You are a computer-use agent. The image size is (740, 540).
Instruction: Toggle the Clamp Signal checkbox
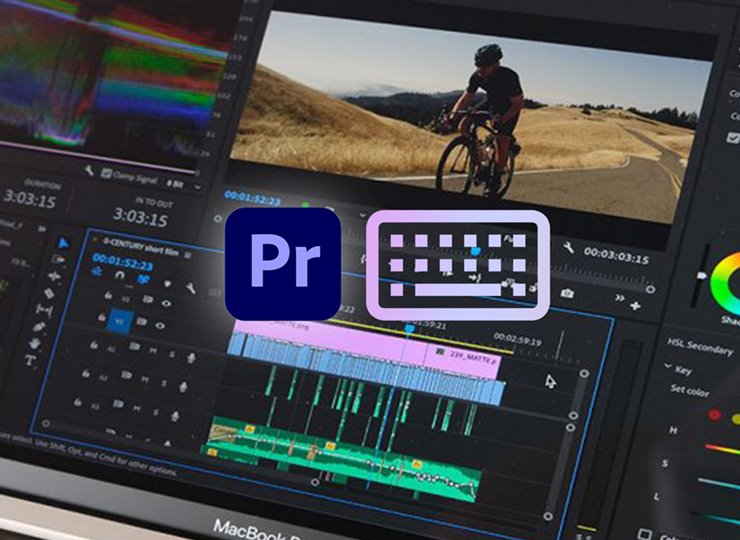107,174
